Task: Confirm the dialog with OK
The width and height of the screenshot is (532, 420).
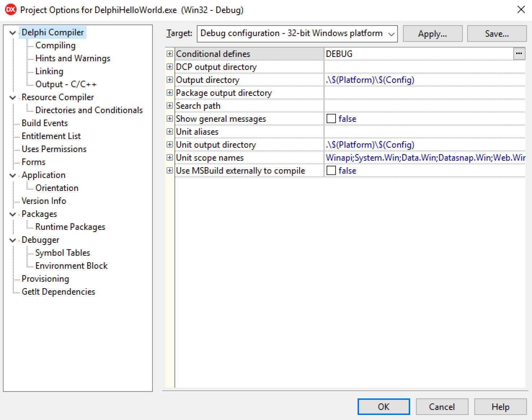Action: [x=384, y=407]
